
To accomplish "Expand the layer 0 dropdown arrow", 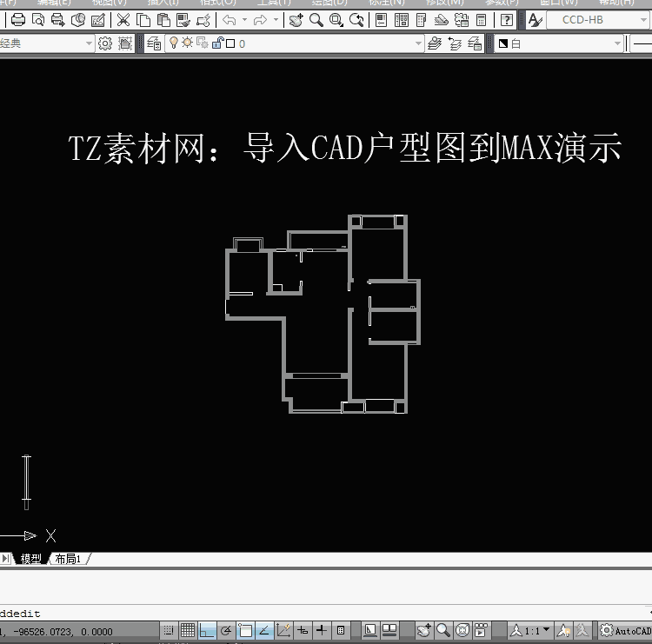I will pyautogui.click(x=418, y=43).
